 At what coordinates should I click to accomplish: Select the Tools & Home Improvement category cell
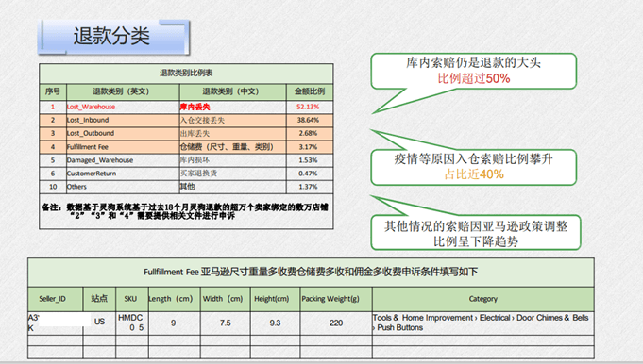coord(483,323)
